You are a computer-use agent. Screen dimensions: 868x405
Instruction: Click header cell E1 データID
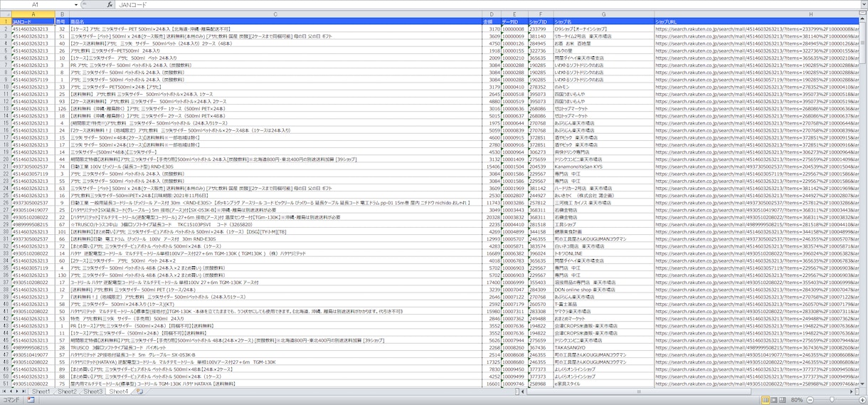(514, 22)
